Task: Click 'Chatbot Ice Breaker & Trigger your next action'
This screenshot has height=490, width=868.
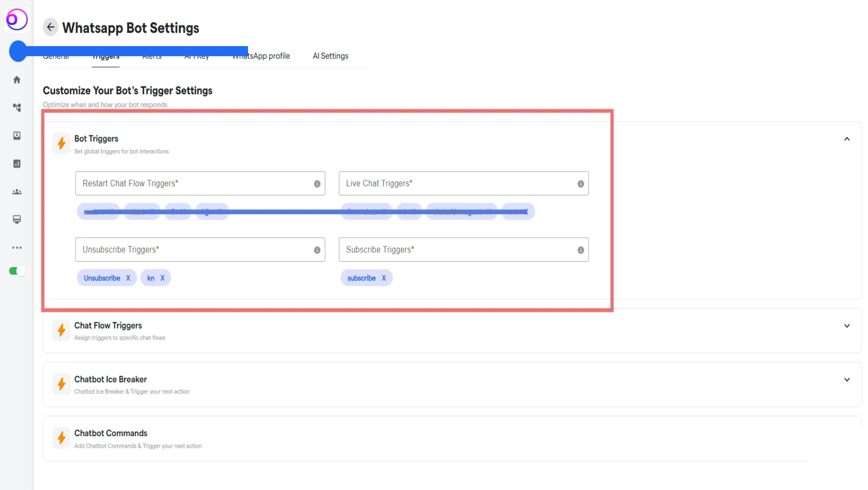Action: point(132,392)
